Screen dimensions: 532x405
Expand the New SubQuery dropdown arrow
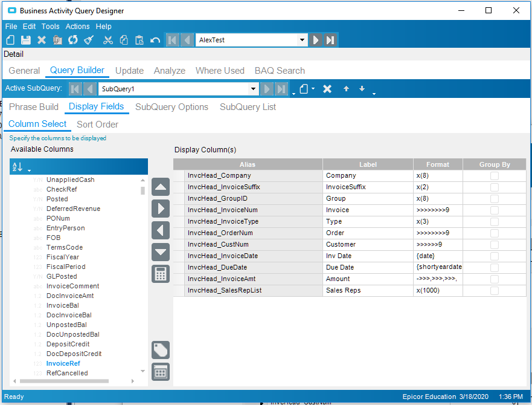[x=313, y=89]
